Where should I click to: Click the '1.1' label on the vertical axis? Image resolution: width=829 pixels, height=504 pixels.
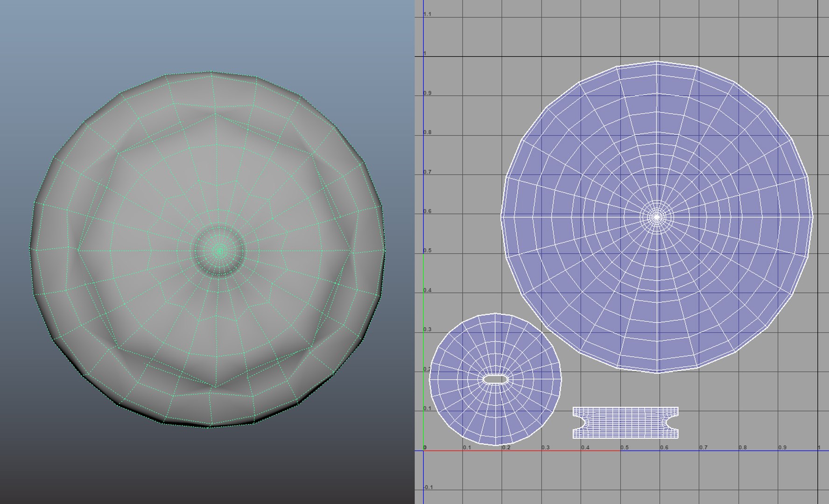click(x=428, y=14)
